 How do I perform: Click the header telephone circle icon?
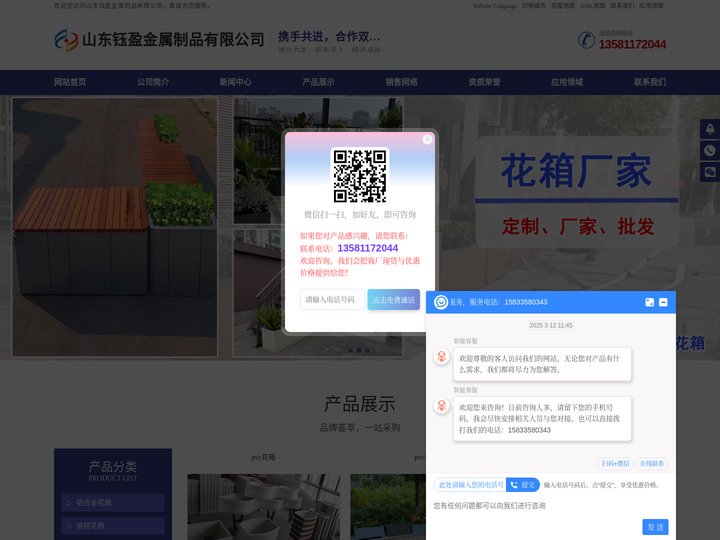586,40
